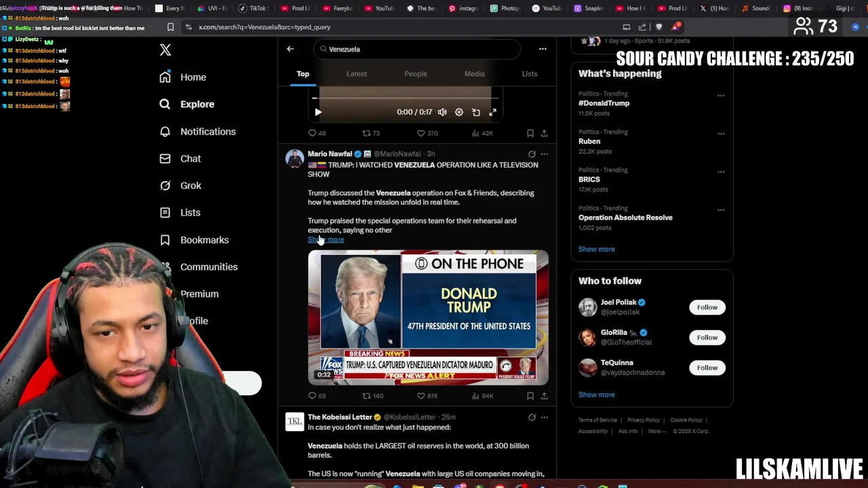868x488 pixels.
Task: Open Chat in the sidebar
Action: click(180, 159)
